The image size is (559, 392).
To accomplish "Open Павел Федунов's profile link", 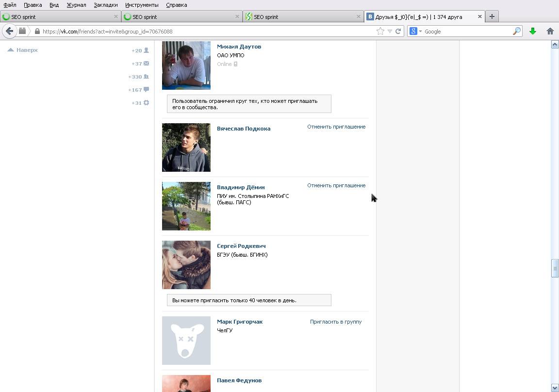I will click(239, 380).
